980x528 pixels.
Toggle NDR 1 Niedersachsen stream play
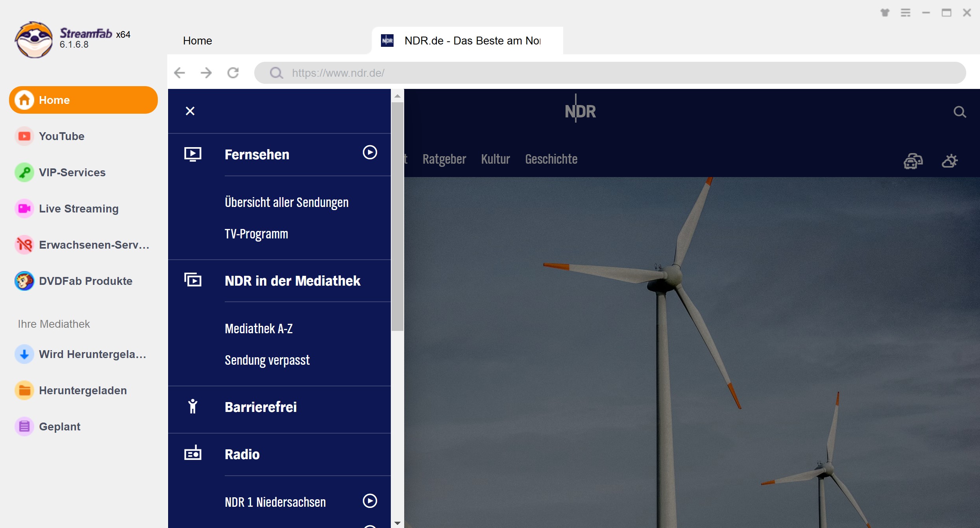click(369, 501)
